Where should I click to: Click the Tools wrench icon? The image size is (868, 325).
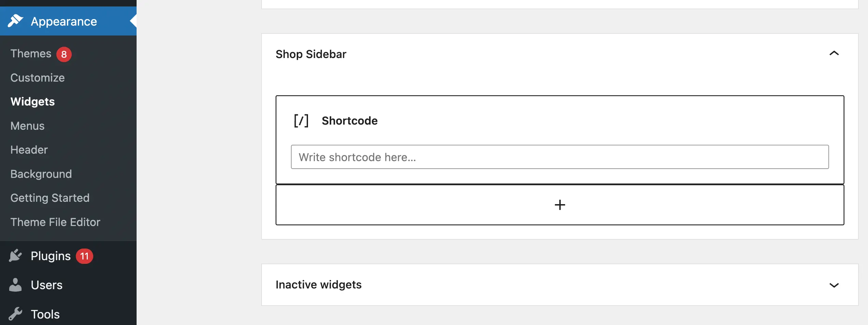15,314
